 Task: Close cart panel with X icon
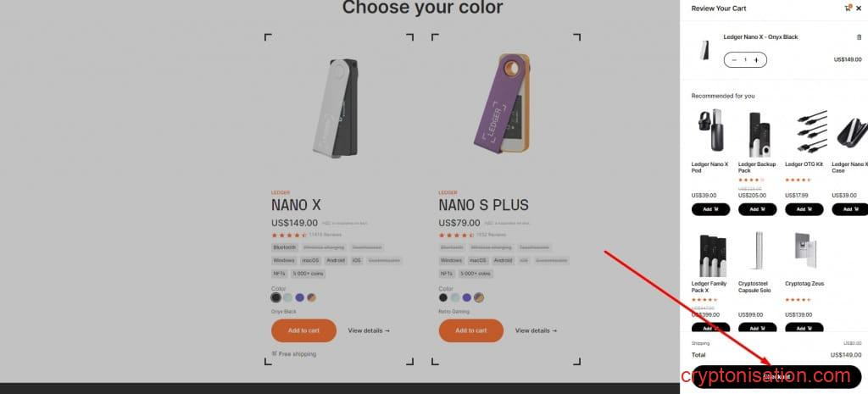point(860,8)
